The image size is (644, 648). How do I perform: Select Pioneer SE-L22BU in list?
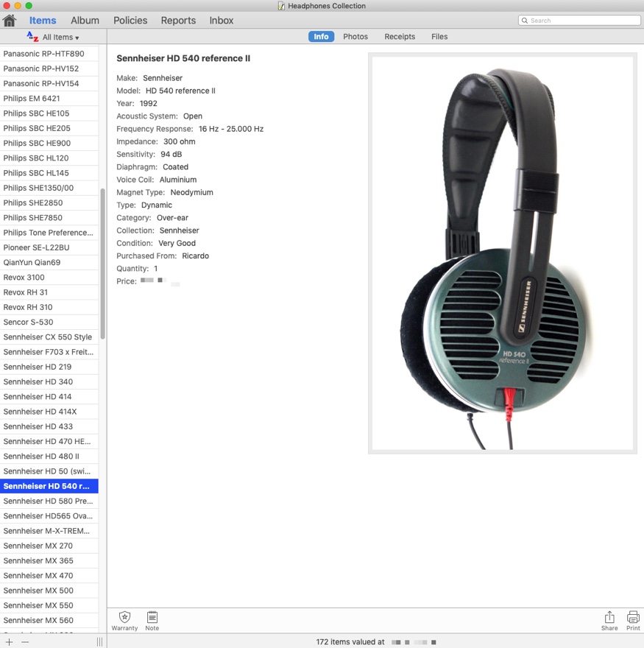[x=49, y=247]
